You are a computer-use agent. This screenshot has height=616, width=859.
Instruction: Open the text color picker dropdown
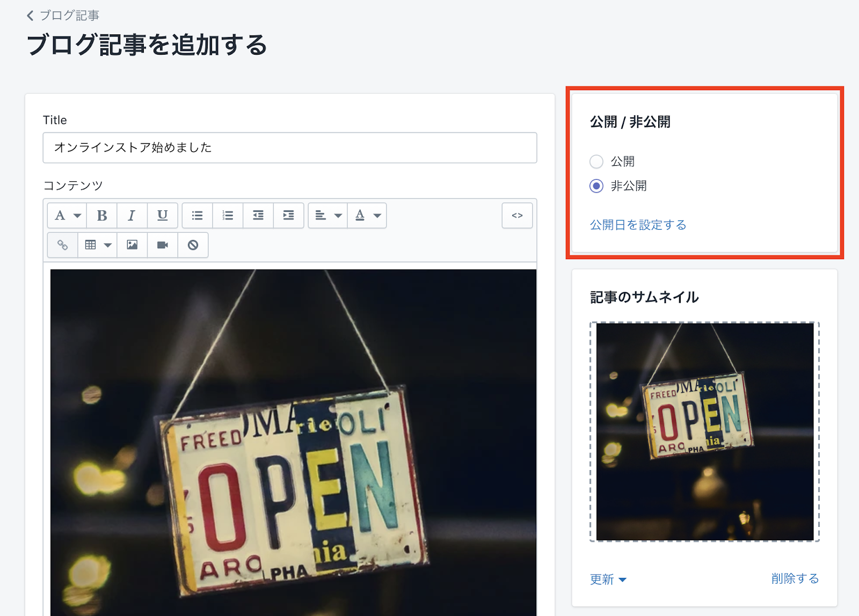367,216
